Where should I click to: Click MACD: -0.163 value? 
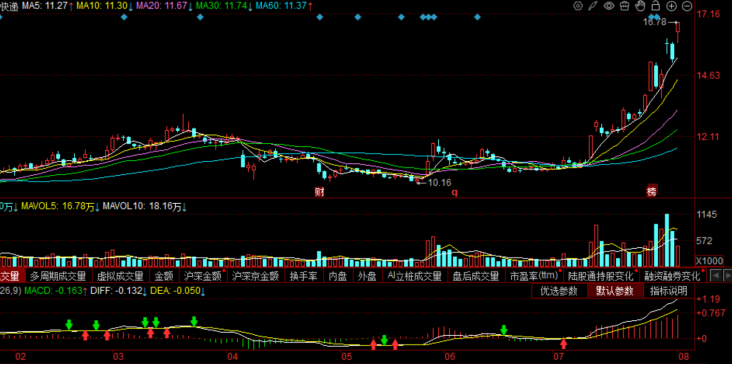click(x=55, y=291)
